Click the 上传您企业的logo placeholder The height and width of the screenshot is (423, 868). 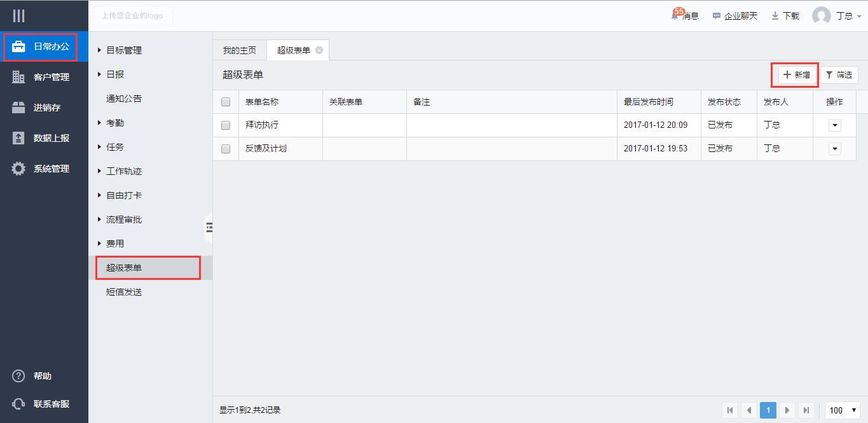(x=132, y=16)
